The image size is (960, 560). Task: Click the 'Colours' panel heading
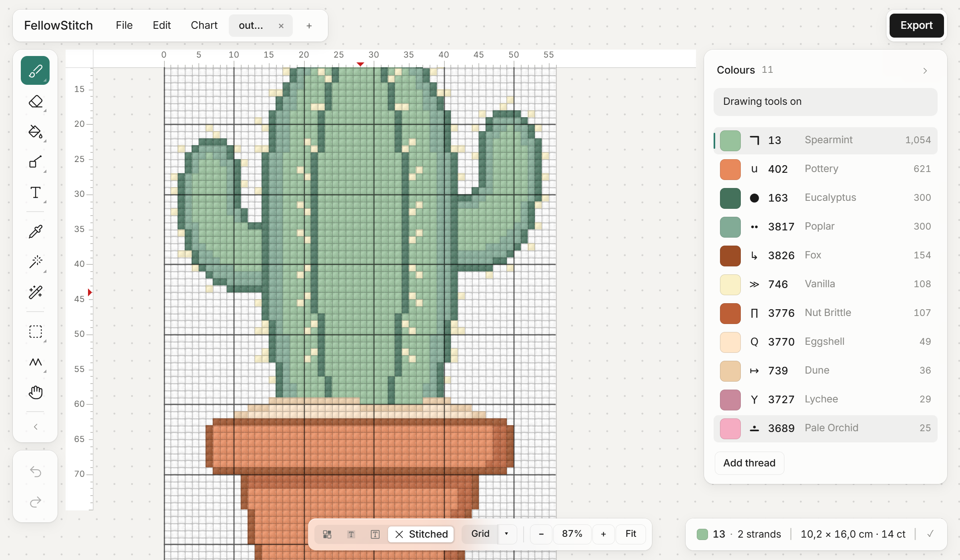point(736,70)
